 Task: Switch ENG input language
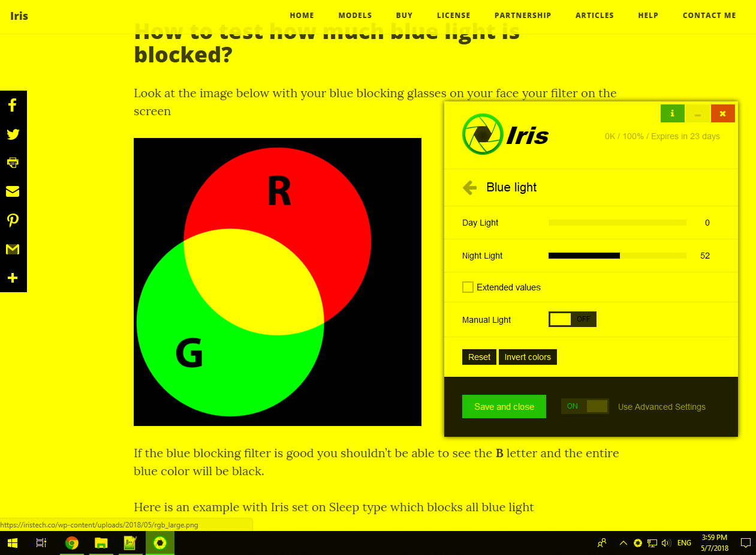point(684,543)
